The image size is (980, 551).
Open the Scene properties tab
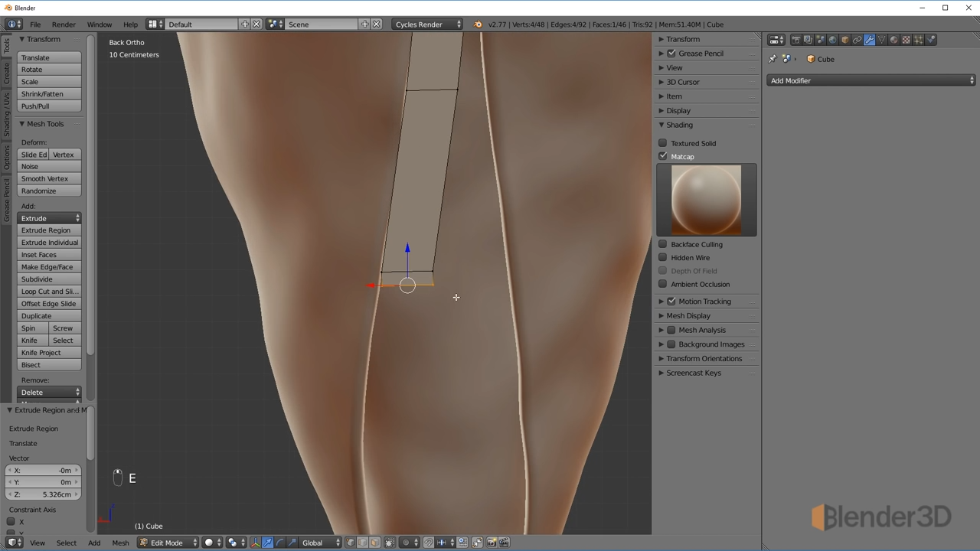coord(821,40)
